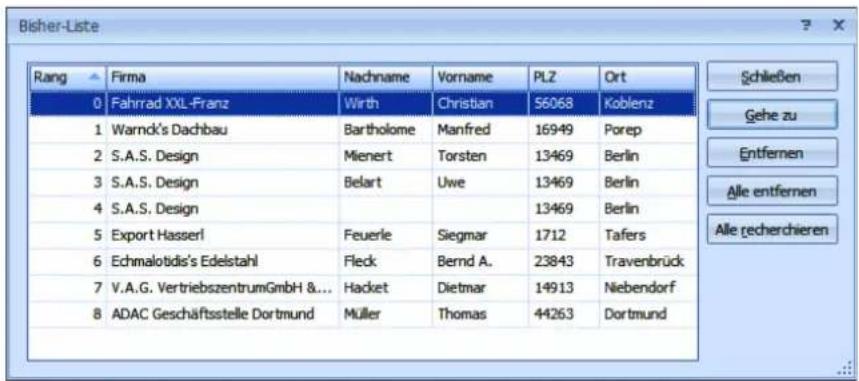Image resolution: width=859 pixels, height=381 pixels.
Task: Click the Müller surname cell
Action: point(386,314)
